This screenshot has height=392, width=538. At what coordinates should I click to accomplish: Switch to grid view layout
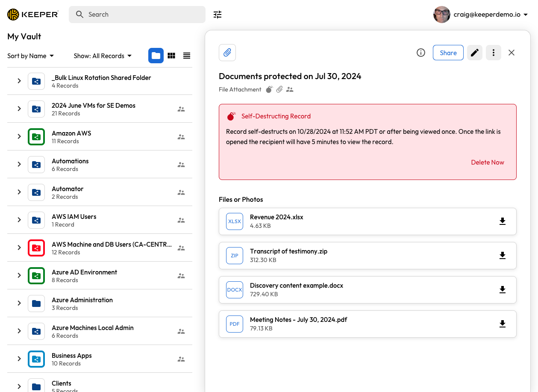pos(171,56)
